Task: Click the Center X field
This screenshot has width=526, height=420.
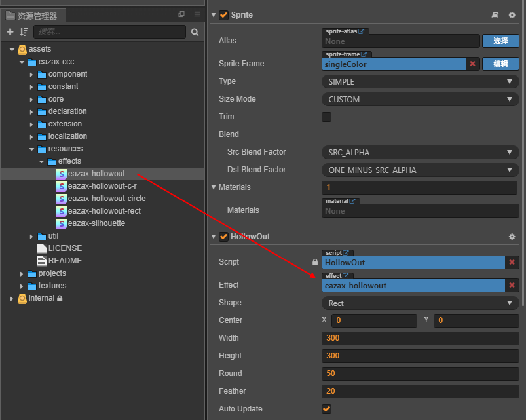Action: [374, 320]
